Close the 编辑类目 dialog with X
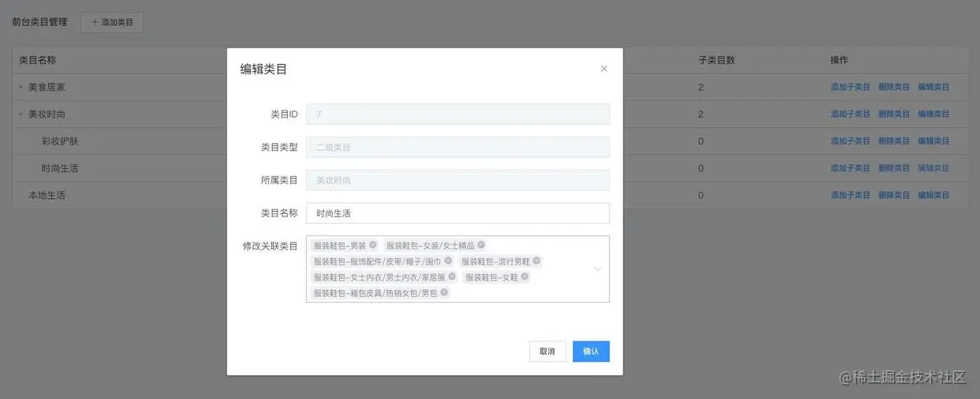Screen dimensions: 980x399 (604, 69)
